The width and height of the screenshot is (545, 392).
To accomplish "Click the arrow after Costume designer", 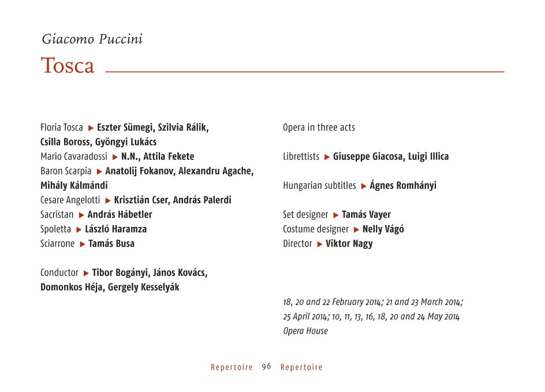I will pos(356,230).
